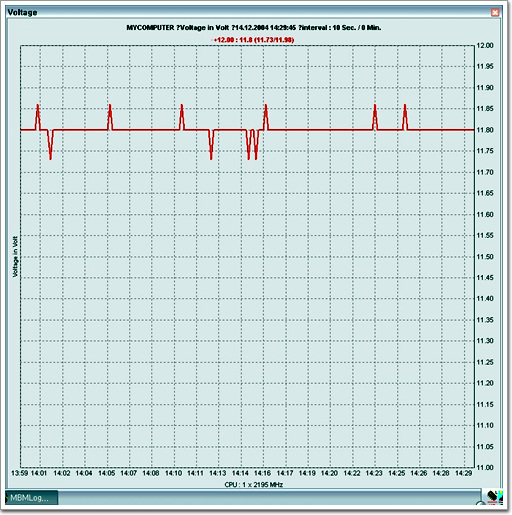
Task: Click the 11.80 value on the voltage axis
Action: pos(485,130)
